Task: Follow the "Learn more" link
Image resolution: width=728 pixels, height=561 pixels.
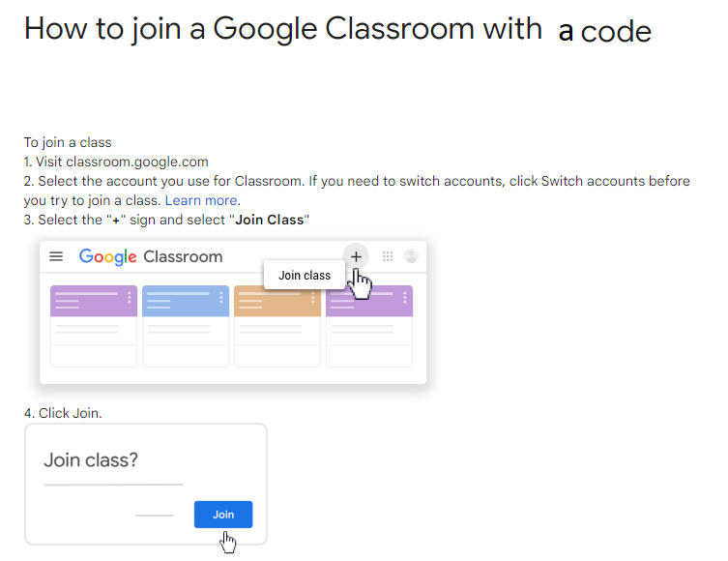Action: click(x=201, y=200)
